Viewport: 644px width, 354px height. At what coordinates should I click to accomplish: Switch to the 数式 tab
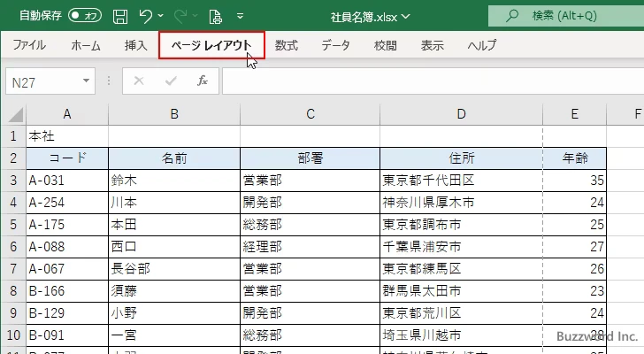286,45
